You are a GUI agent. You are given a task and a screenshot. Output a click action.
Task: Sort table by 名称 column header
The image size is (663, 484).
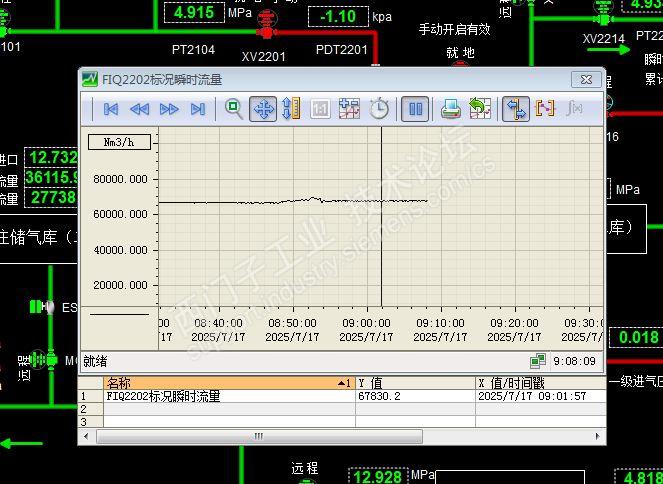(229, 383)
